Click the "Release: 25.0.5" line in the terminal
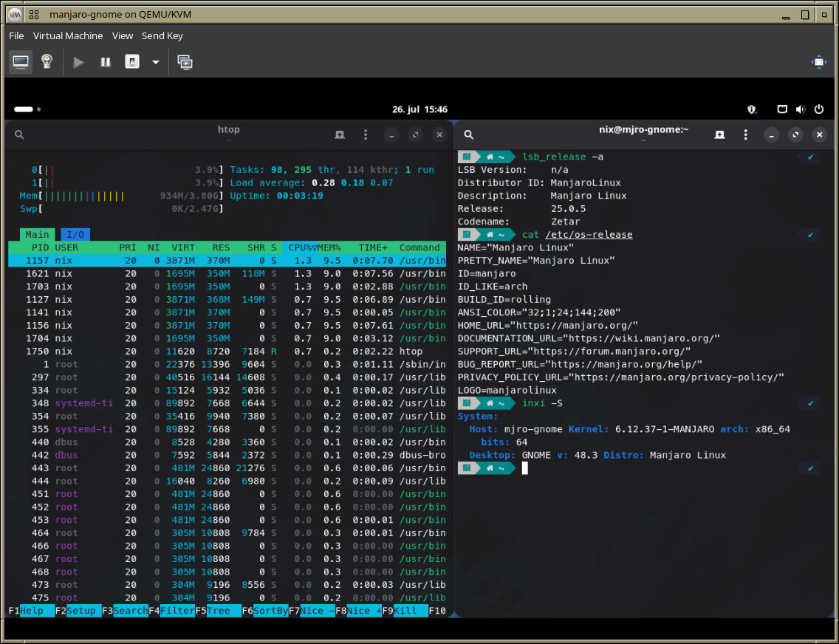Image resolution: width=839 pixels, height=644 pixels. [521, 208]
